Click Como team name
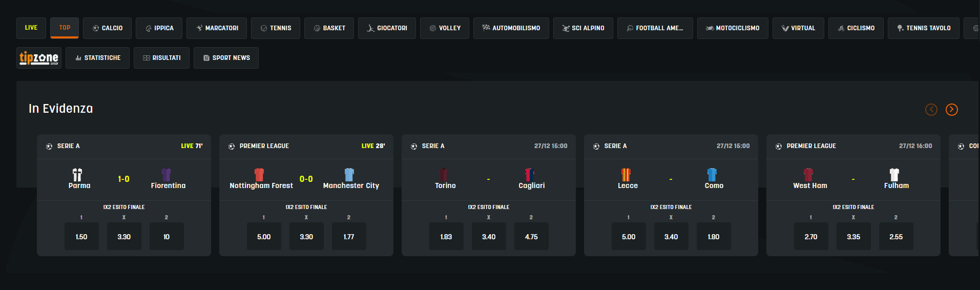 tap(714, 185)
